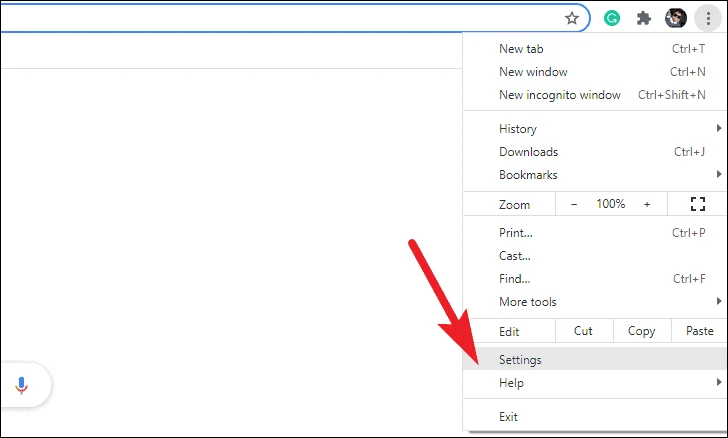This screenshot has height=438, width=728.
Task: Start voice search with the microphone icon
Action: pos(21,385)
